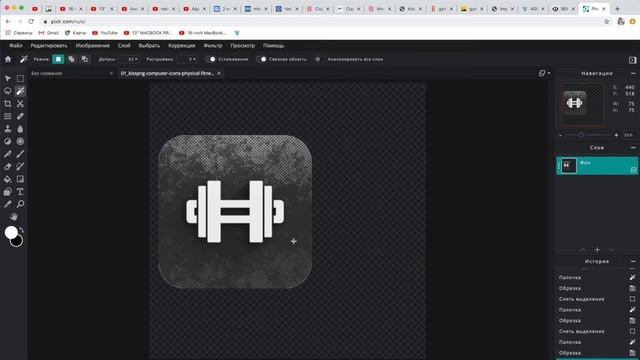Select the Sponge circular tool
The height and width of the screenshot is (360, 640).
(x=20, y=141)
